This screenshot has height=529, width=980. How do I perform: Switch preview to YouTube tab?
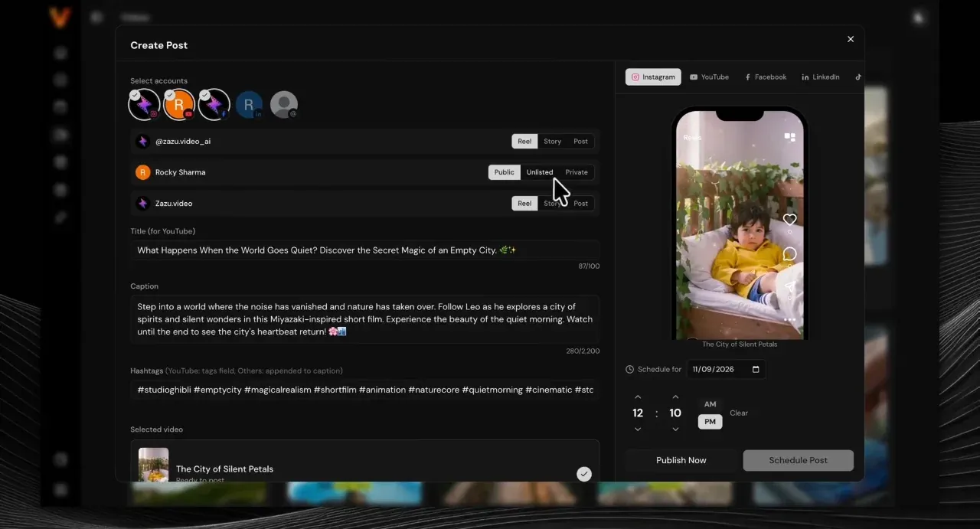(x=710, y=77)
